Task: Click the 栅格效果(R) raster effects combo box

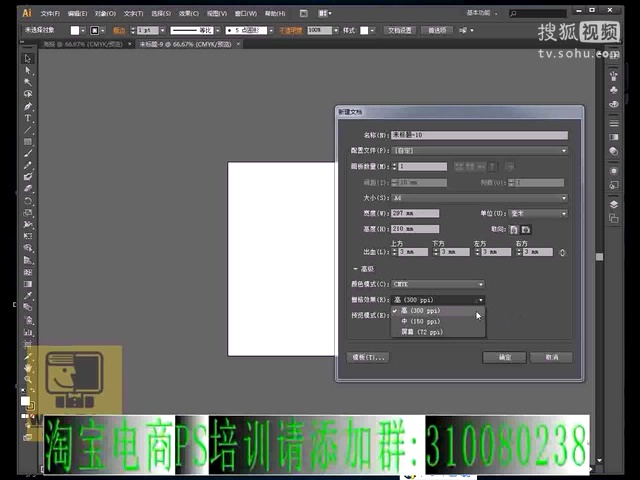Action: coord(438,300)
